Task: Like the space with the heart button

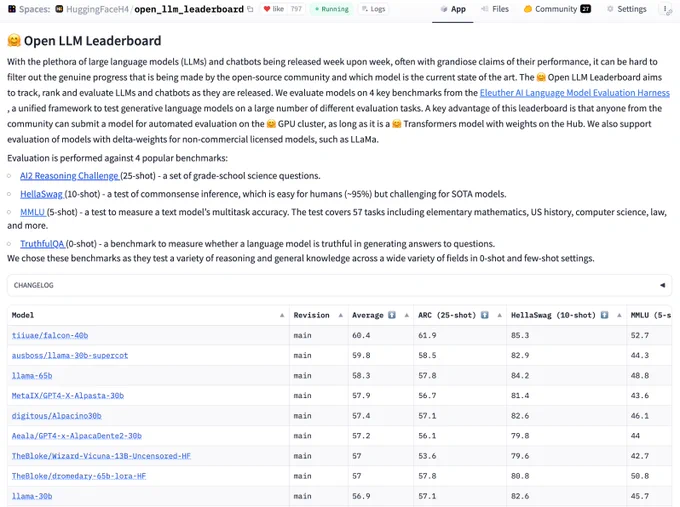Action: (x=273, y=9)
